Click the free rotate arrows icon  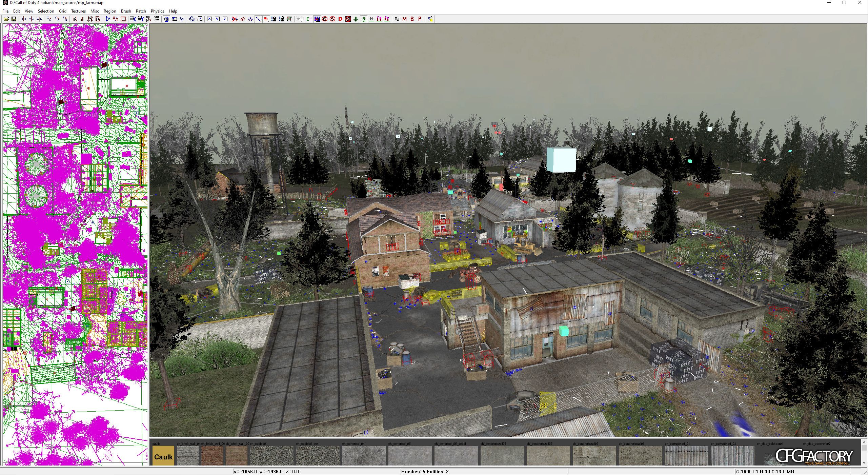click(x=192, y=19)
